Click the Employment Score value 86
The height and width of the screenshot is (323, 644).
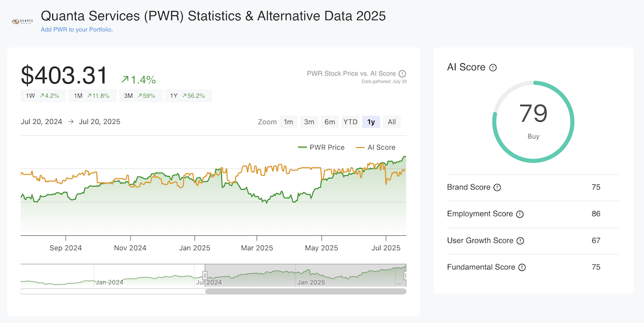(596, 214)
